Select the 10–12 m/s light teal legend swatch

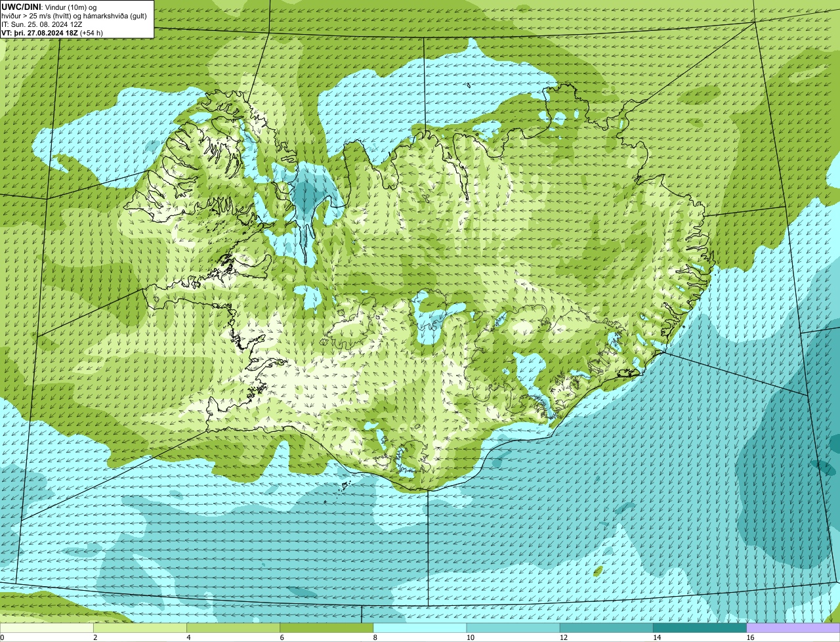click(513, 628)
